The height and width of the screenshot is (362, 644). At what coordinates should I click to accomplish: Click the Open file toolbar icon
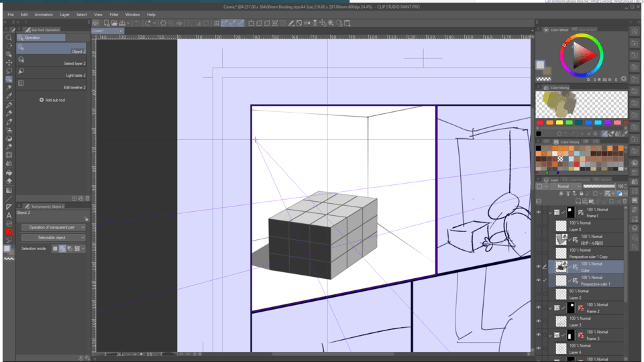tap(114, 23)
